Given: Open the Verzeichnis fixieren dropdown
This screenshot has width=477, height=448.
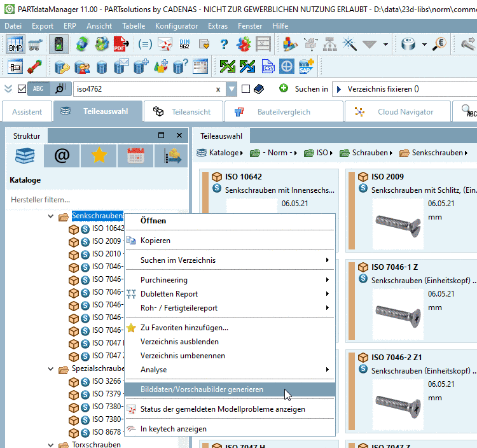Looking at the screenshot, I should (x=404, y=89).
